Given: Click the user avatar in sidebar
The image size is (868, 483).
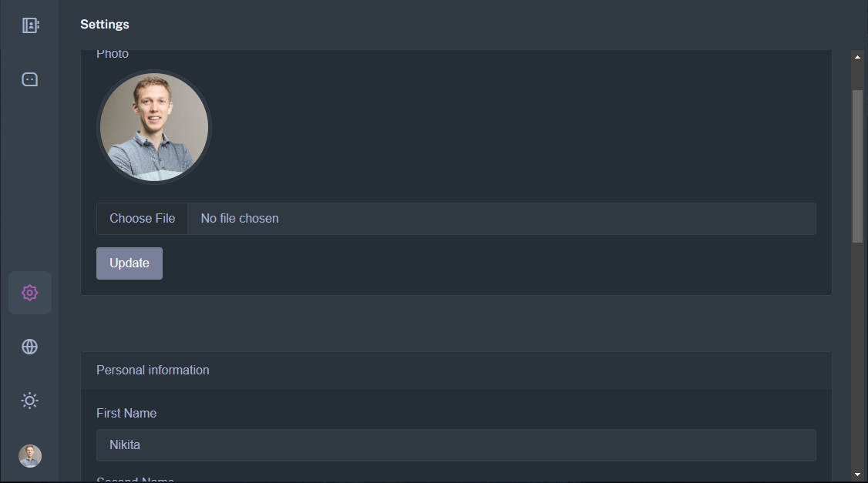Looking at the screenshot, I should point(30,456).
